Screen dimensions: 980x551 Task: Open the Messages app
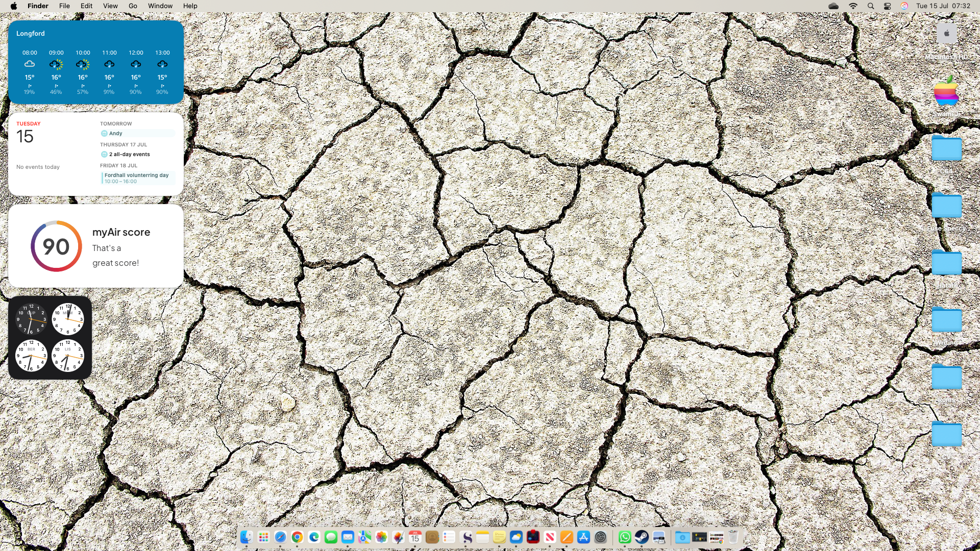click(x=331, y=537)
